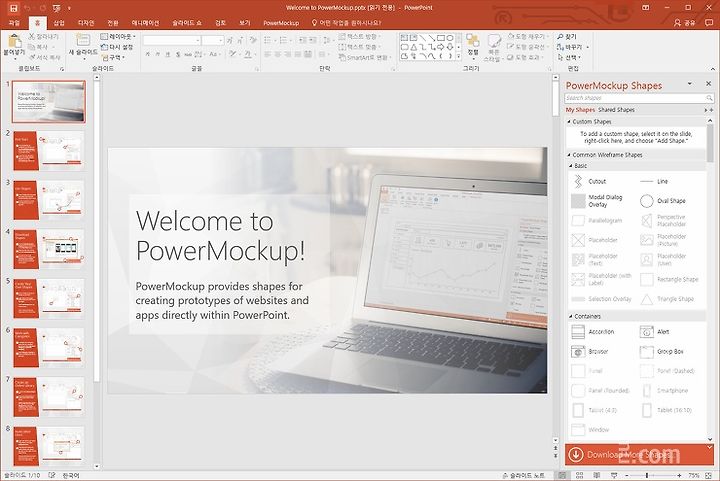The image size is (720, 481).
Task: Click the Tell Me search box
Action: pyautogui.click(x=346, y=22)
